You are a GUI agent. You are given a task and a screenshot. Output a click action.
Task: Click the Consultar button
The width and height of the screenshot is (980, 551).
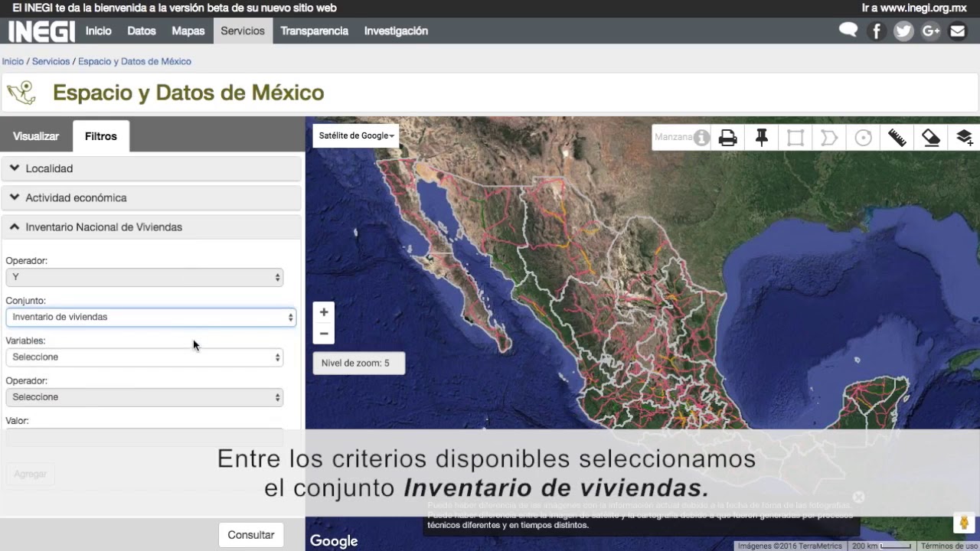coord(251,535)
